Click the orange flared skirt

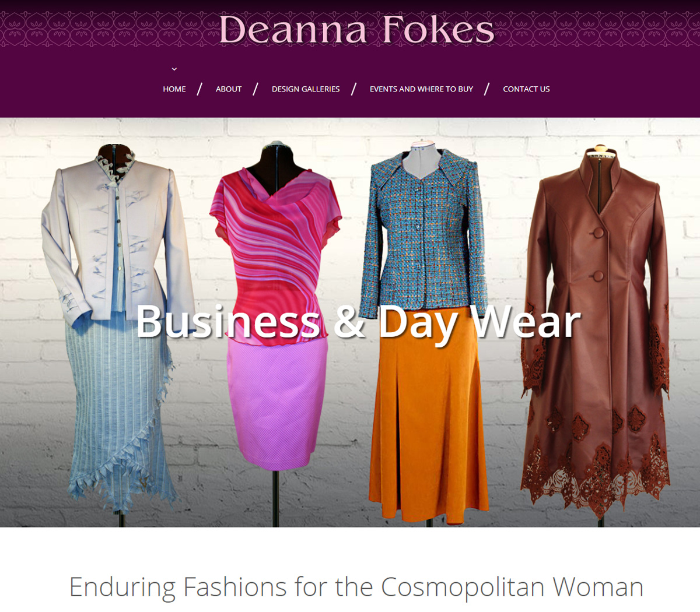tap(429, 414)
